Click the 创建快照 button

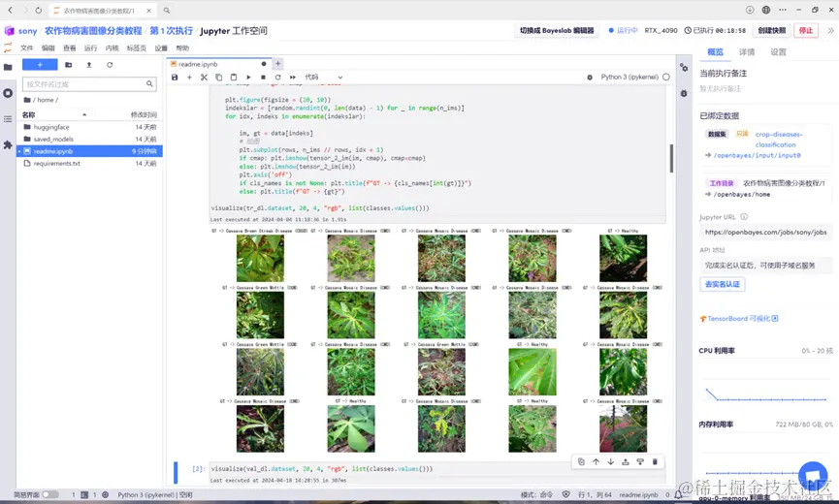(771, 30)
